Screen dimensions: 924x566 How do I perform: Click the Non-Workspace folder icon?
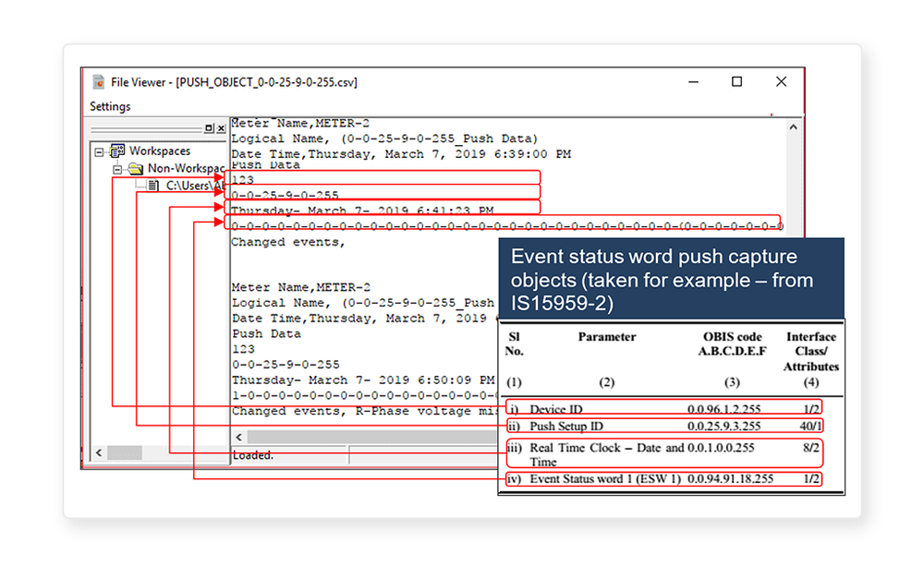click(135, 169)
